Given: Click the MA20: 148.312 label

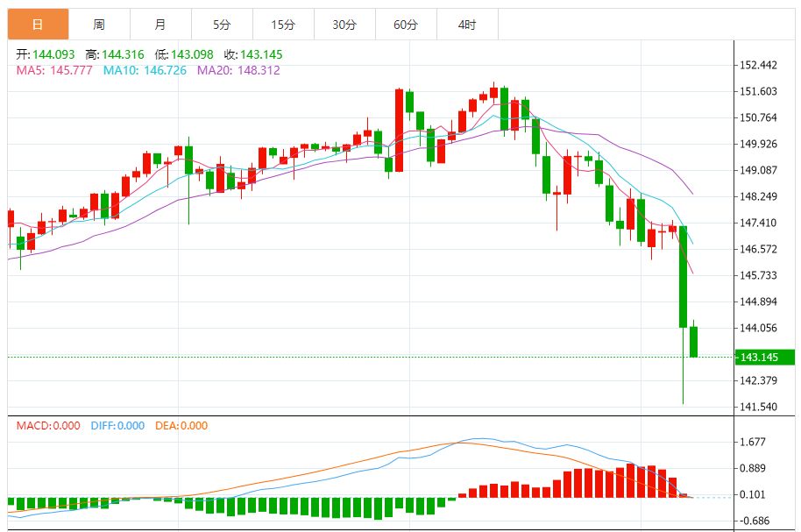Looking at the screenshot, I should click(x=238, y=70).
